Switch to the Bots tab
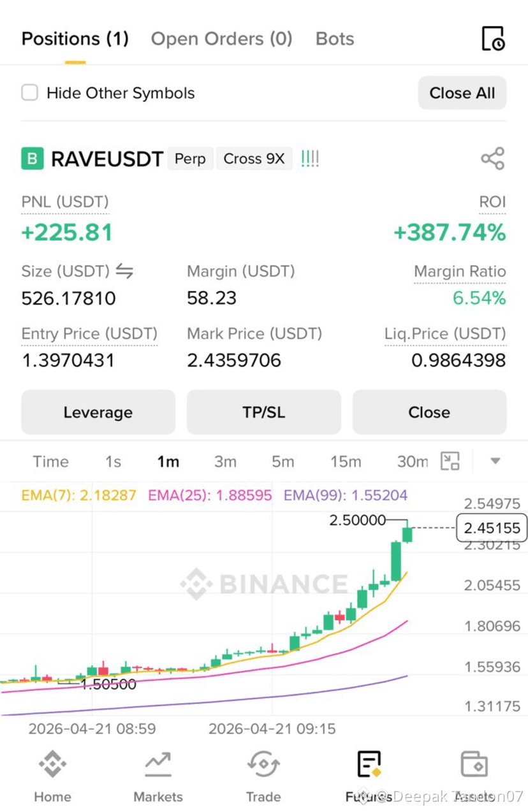The height and width of the screenshot is (812, 528). tap(335, 39)
